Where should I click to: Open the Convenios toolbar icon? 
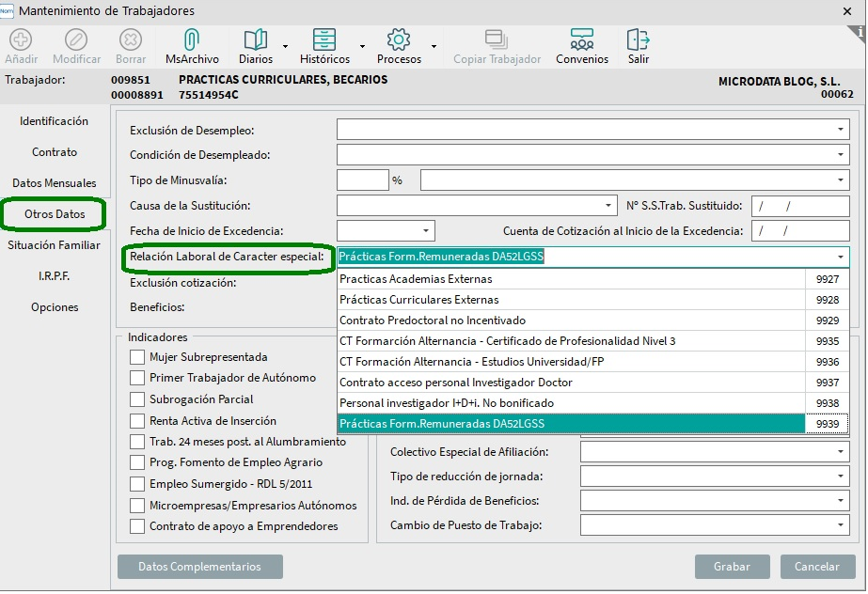582,39
